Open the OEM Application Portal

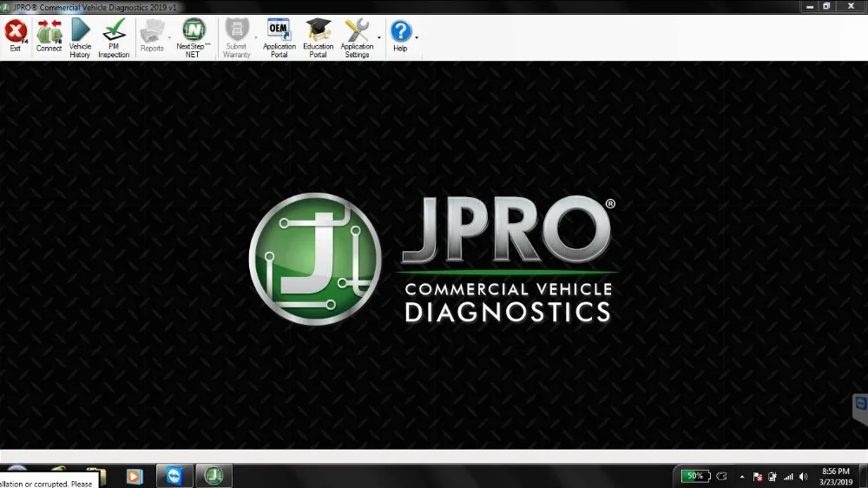point(279,37)
